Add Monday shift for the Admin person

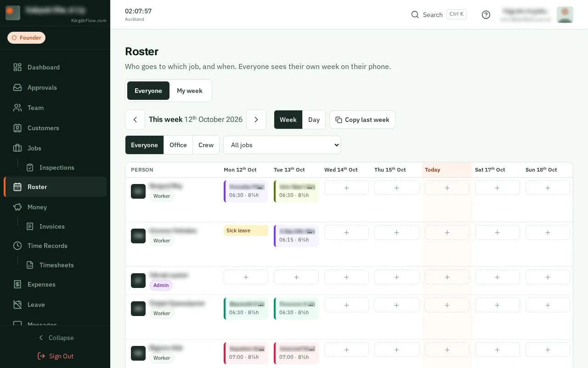pyautogui.click(x=246, y=277)
